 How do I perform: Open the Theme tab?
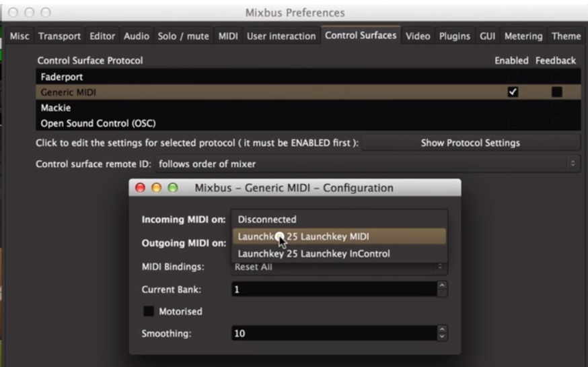pos(566,36)
